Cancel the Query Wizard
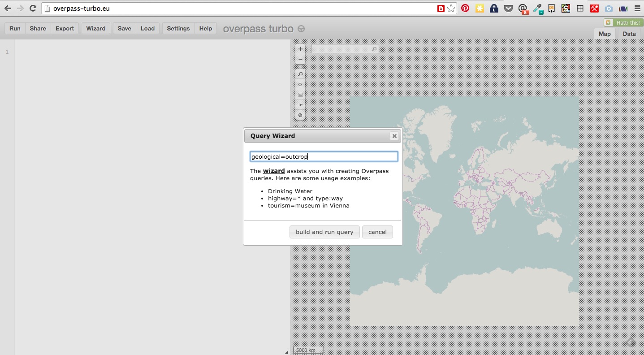644x355 pixels. coord(377,232)
